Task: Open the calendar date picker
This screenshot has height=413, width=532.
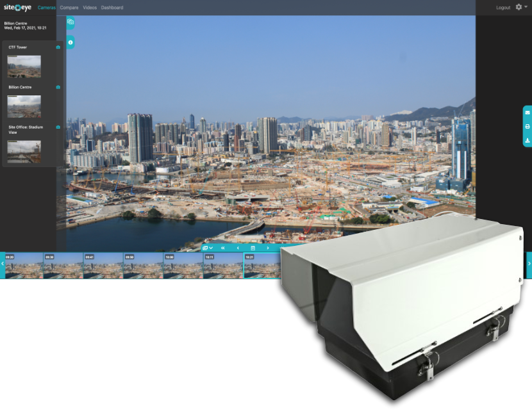Action: [253, 248]
